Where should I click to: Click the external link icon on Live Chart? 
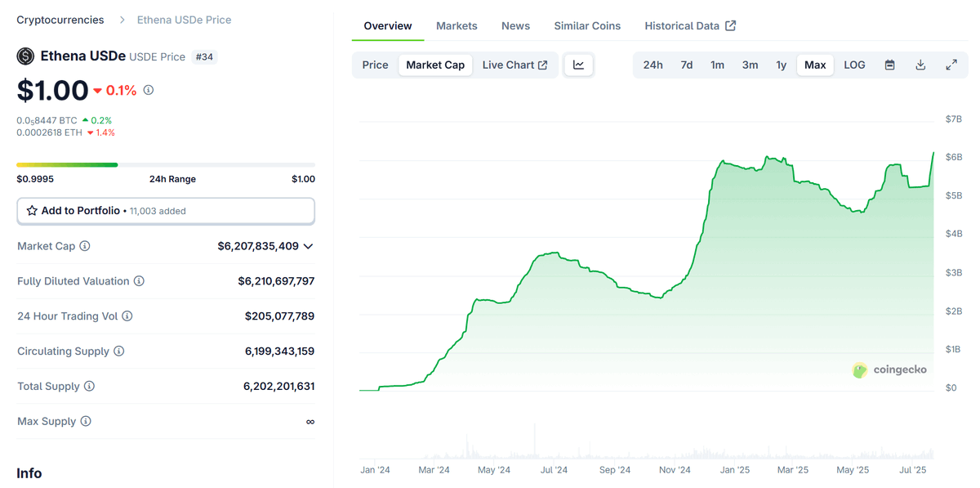coord(543,65)
